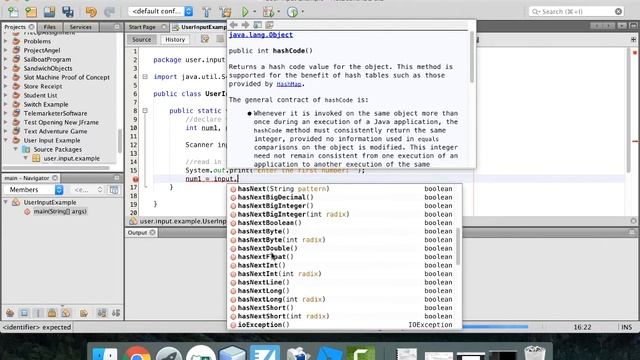Open Trash from the Dock
The image size is (640, 360).
[535, 353]
